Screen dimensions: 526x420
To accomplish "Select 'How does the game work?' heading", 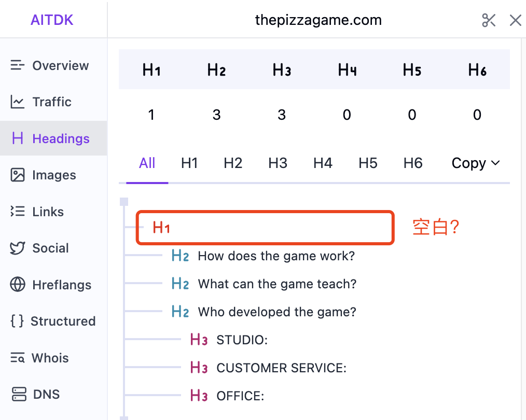I will [276, 256].
